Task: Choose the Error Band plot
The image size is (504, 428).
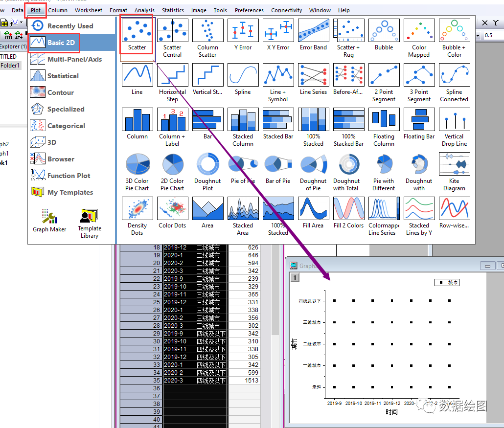Action: (x=313, y=35)
